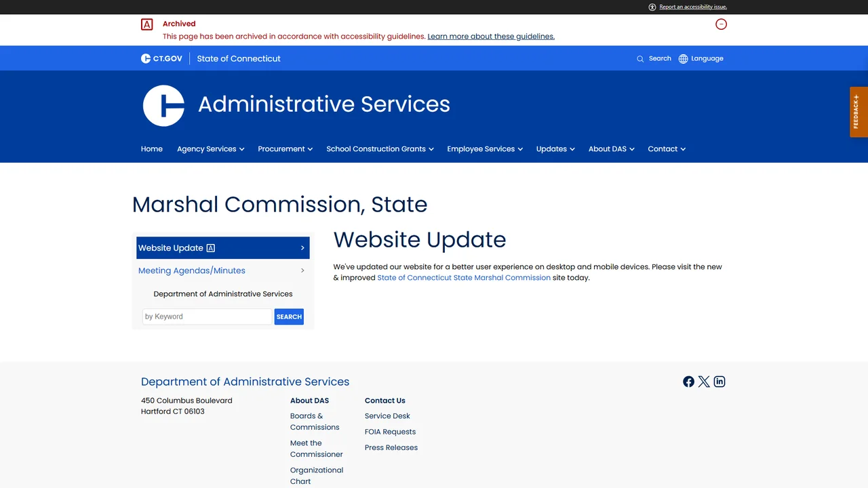
Task: Click the chevron next to Meeting Agendas/Minutes
Action: click(302, 270)
